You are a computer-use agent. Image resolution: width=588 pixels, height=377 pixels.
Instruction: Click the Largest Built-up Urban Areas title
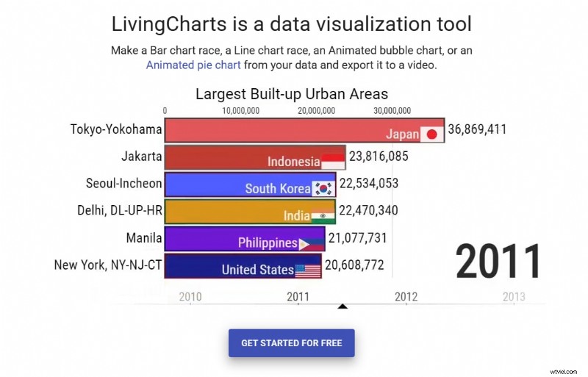coord(292,94)
